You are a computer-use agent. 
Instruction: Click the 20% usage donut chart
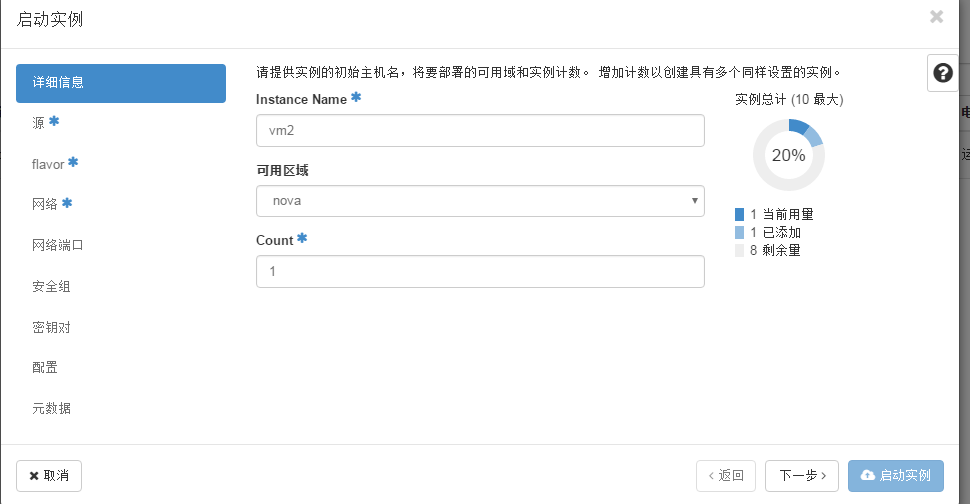coord(789,155)
